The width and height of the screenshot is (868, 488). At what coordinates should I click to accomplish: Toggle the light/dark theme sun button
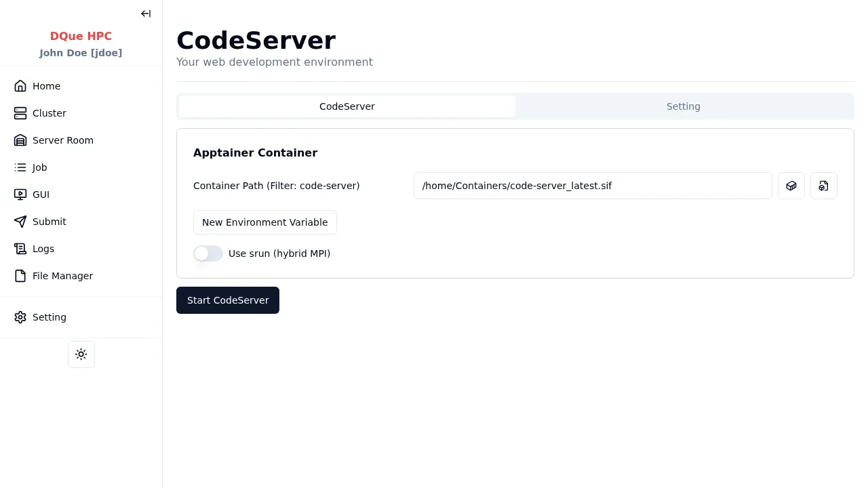coord(81,354)
